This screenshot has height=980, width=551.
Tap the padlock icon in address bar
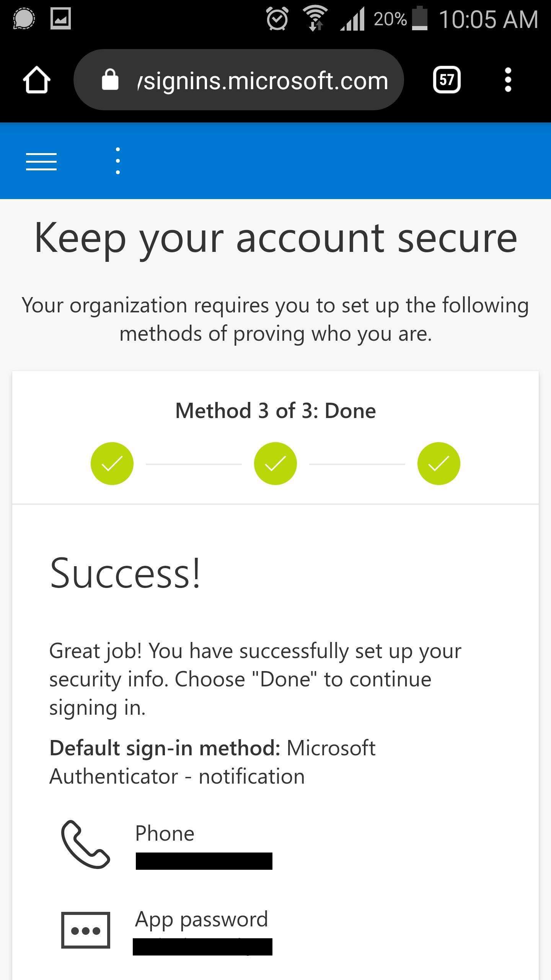tap(110, 80)
